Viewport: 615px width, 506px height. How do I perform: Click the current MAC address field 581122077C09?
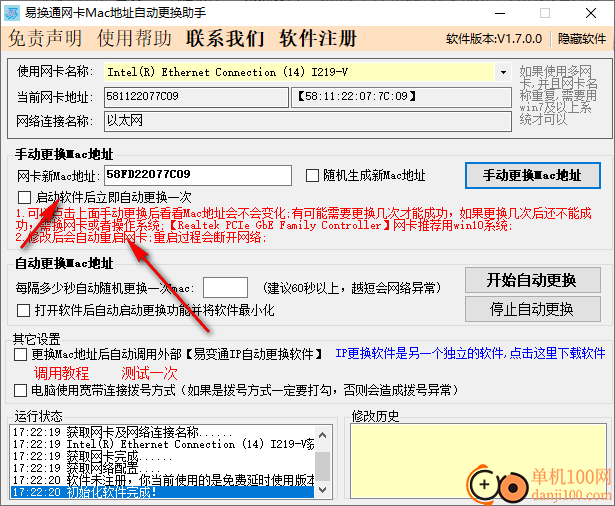click(196, 97)
